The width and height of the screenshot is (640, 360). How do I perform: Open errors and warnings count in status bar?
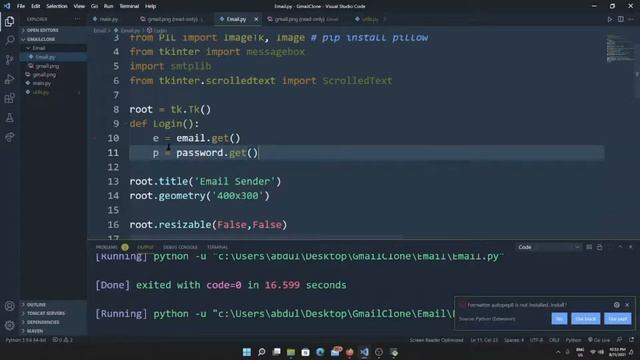pos(62,340)
